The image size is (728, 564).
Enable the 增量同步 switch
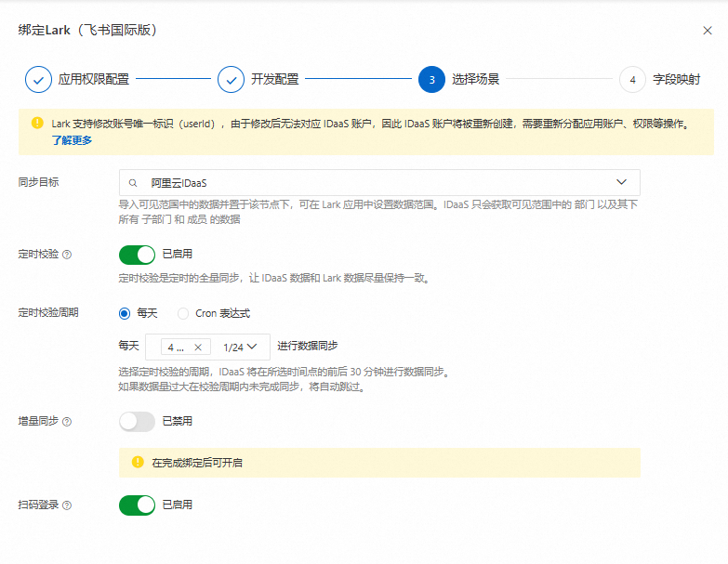point(137,422)
